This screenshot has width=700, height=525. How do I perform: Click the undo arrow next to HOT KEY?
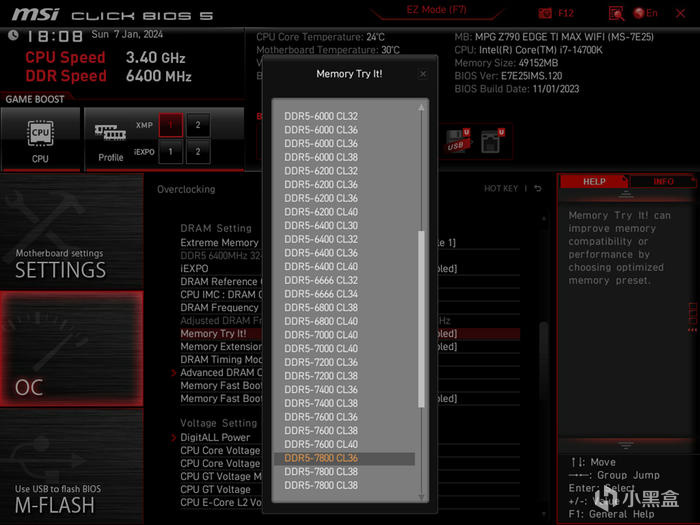pos(538,188)
